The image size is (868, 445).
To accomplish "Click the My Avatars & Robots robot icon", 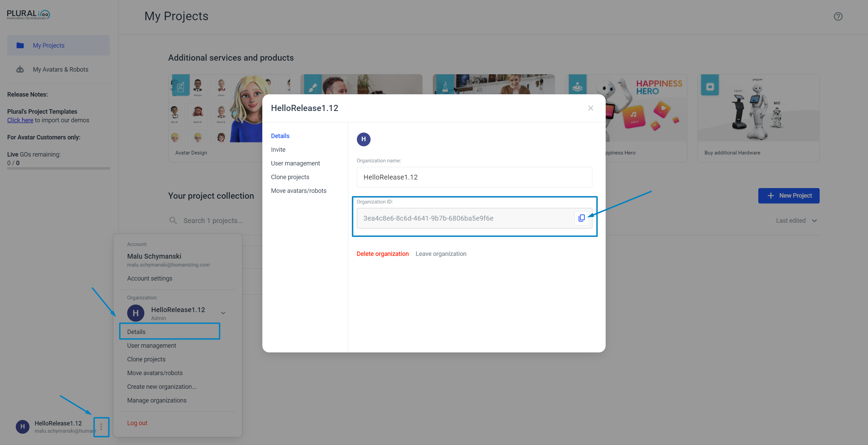I will (20, 69).
